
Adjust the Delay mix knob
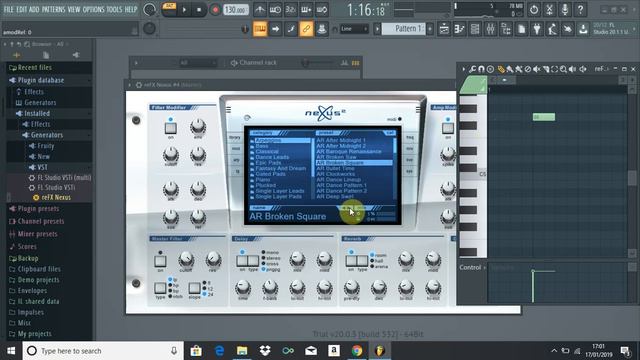pos(297,259)
